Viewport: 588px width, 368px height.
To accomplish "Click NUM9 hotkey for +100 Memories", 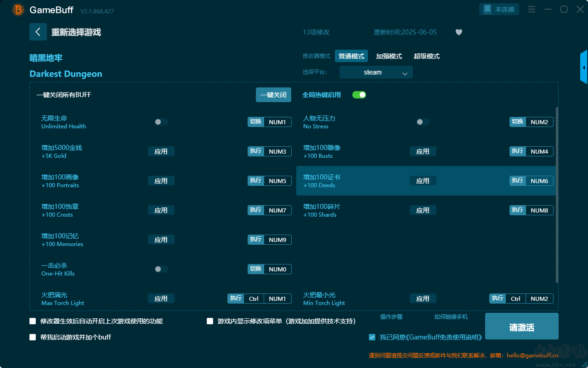I will (277, 240).
